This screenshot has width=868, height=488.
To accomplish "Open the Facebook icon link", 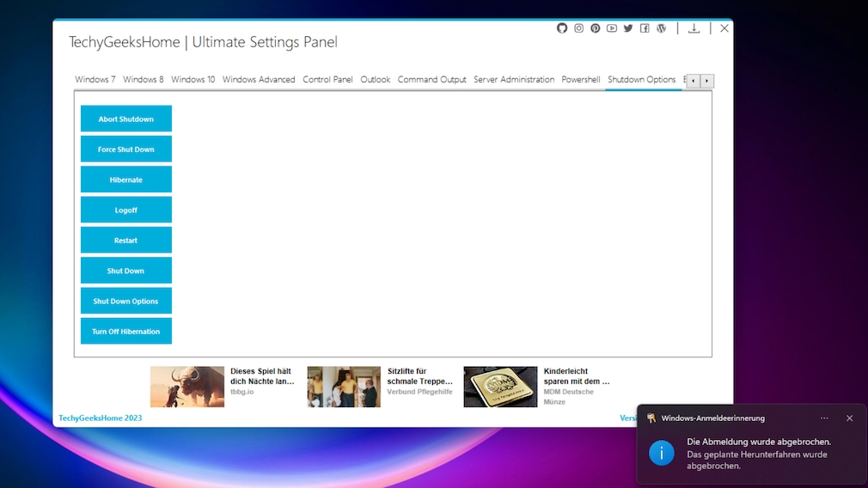I will coord(645,28).
